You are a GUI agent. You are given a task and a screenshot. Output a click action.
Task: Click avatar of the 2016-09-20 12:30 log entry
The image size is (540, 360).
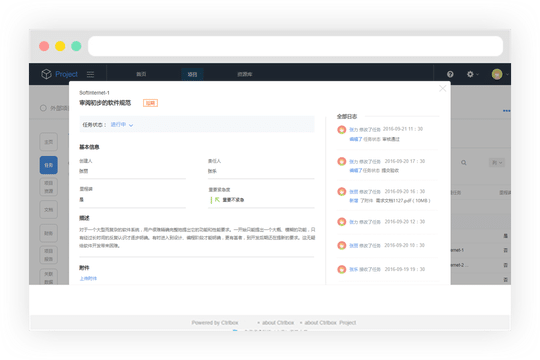pos(341,222)
